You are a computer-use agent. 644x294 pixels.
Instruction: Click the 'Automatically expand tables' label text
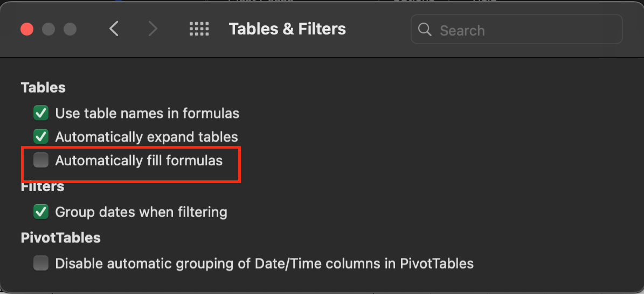point(147,137)
